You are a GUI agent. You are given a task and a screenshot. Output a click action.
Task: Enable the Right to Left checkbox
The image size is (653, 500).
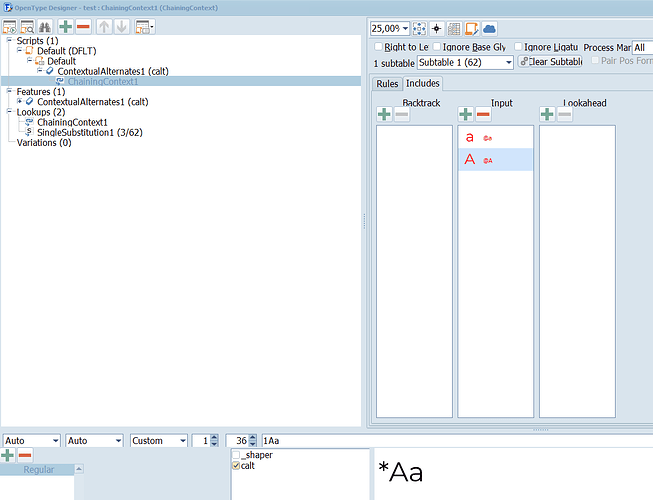[379, 46]
